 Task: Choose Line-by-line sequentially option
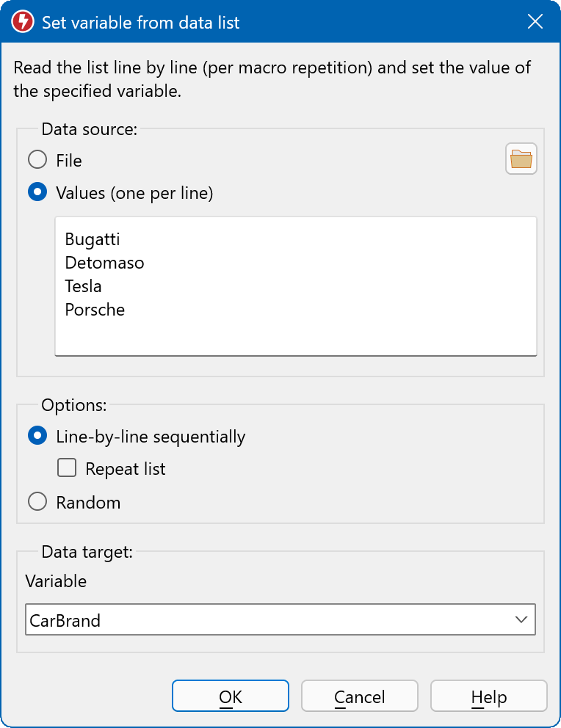point(37,437)
